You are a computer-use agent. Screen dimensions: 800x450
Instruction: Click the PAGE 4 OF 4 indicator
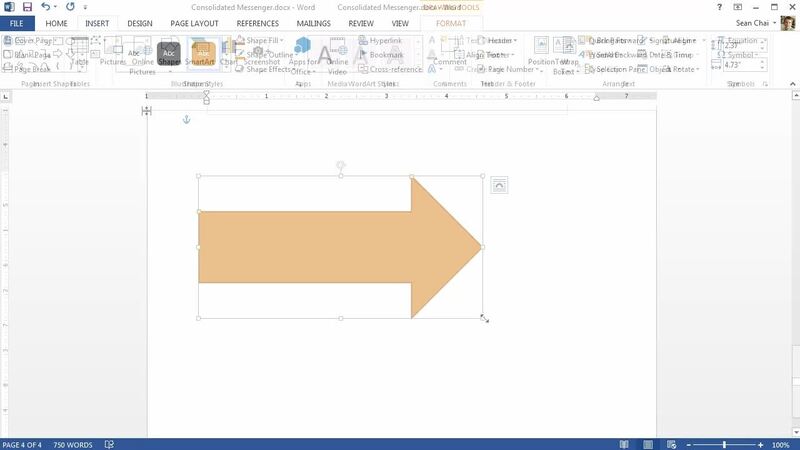click(x=22, y=444)
